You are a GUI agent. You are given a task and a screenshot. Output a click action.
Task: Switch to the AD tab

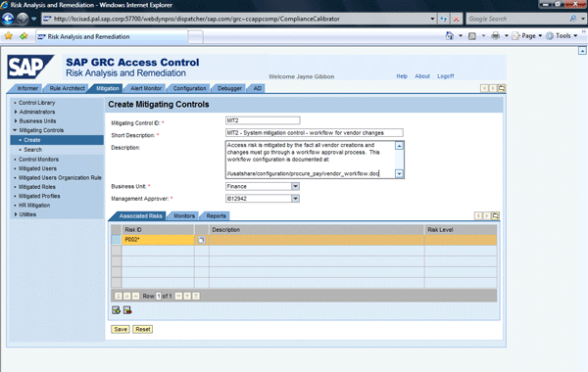[257, 88]
